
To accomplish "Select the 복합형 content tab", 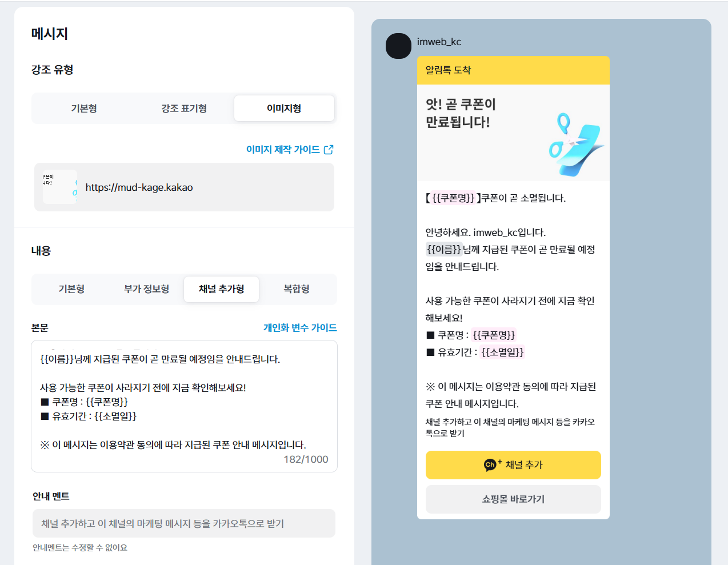I will (x=297, y=289).
